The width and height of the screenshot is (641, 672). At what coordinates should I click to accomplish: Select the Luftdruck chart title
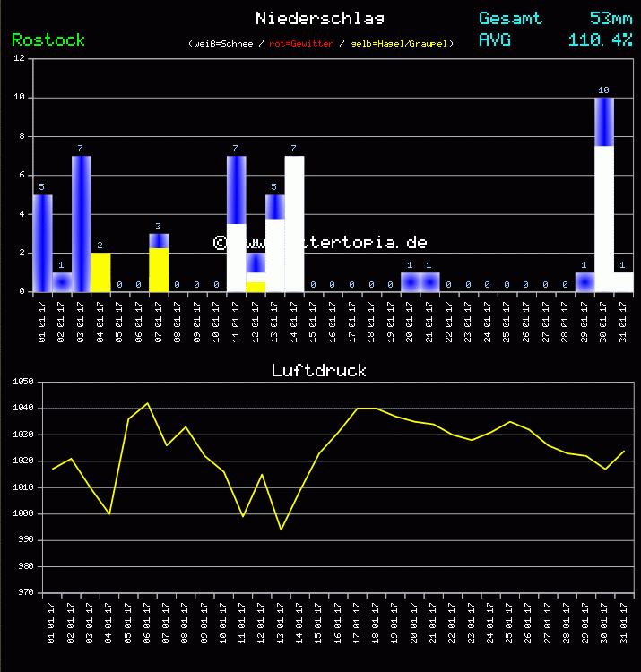pos(319,369)
